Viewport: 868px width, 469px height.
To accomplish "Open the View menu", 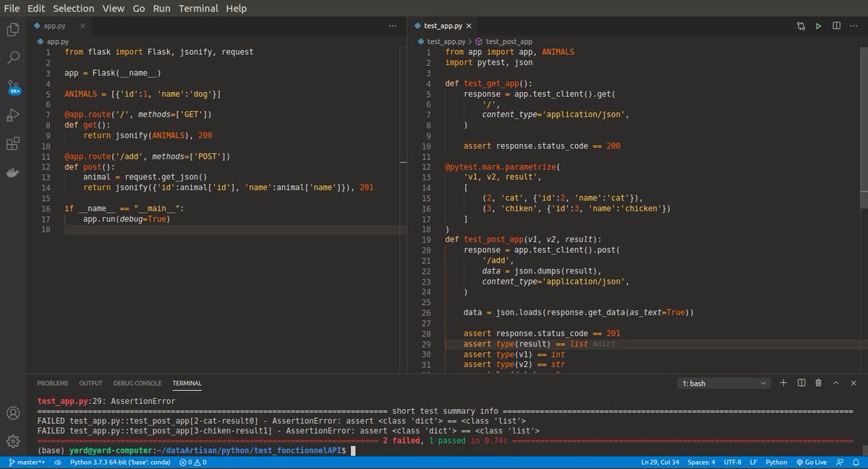I will 114,8.
